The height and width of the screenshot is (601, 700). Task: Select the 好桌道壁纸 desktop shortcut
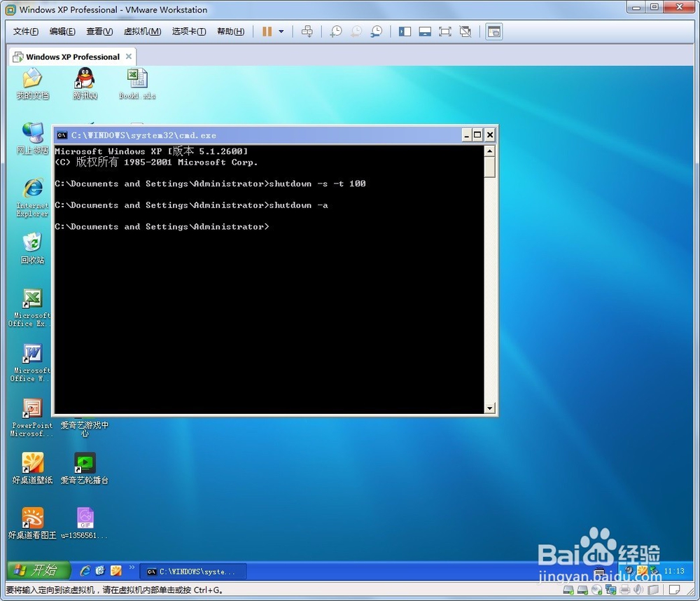click(33, 469)
